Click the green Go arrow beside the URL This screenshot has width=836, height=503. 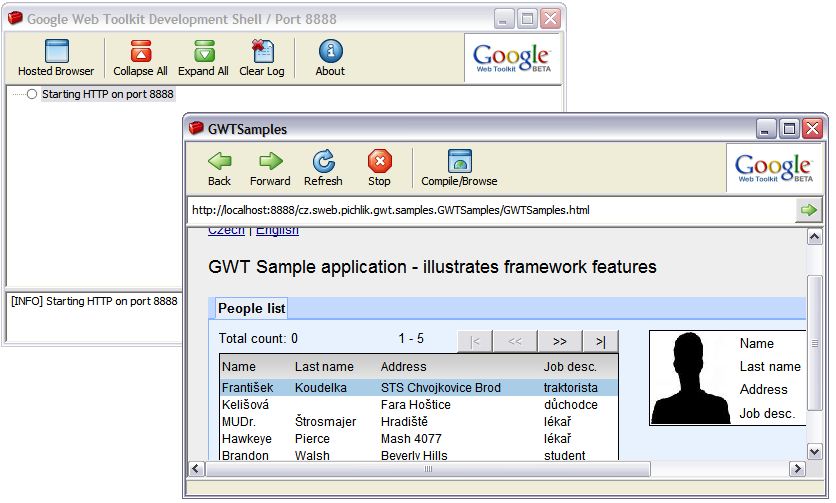pos(809,210)
